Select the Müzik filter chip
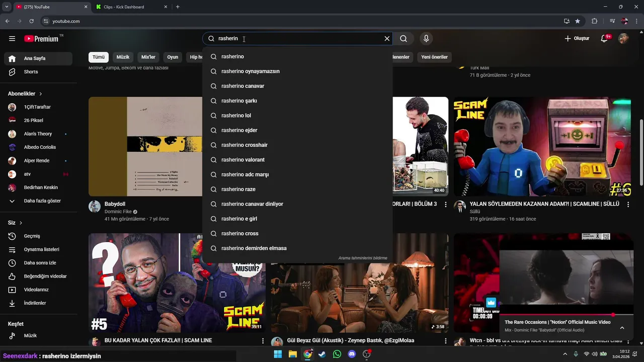This screenshot has width=644, height=362. [x=123, y=57]
